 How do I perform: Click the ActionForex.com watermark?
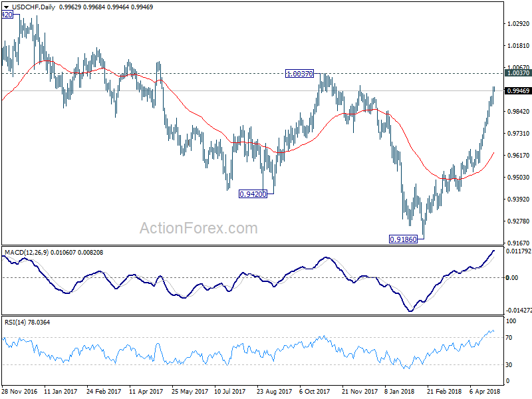point(198,228)
